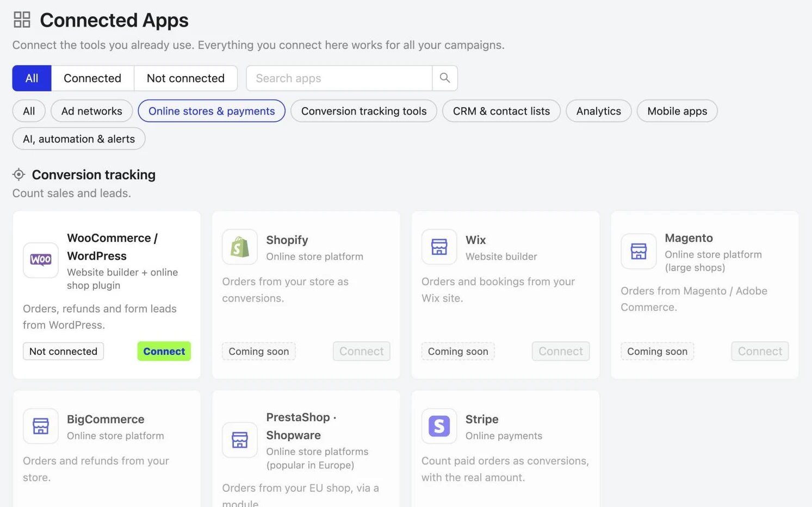Click the Wix storefront icon
The image size is (812, 507).
(439, 247)
